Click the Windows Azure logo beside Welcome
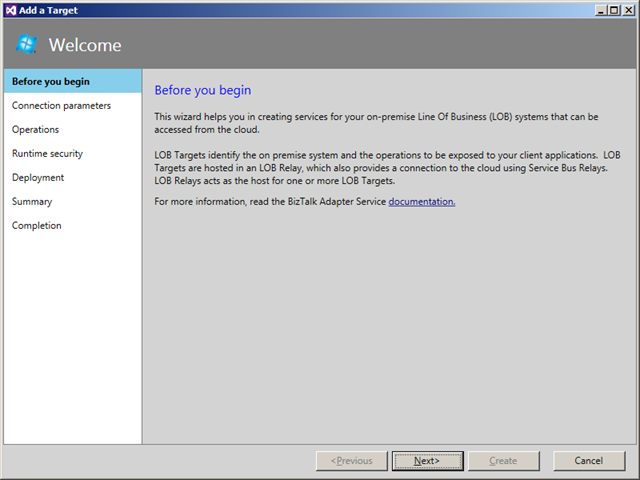This screenshot has width=640, height=480. pyautogui.click(x=27, y=44)
